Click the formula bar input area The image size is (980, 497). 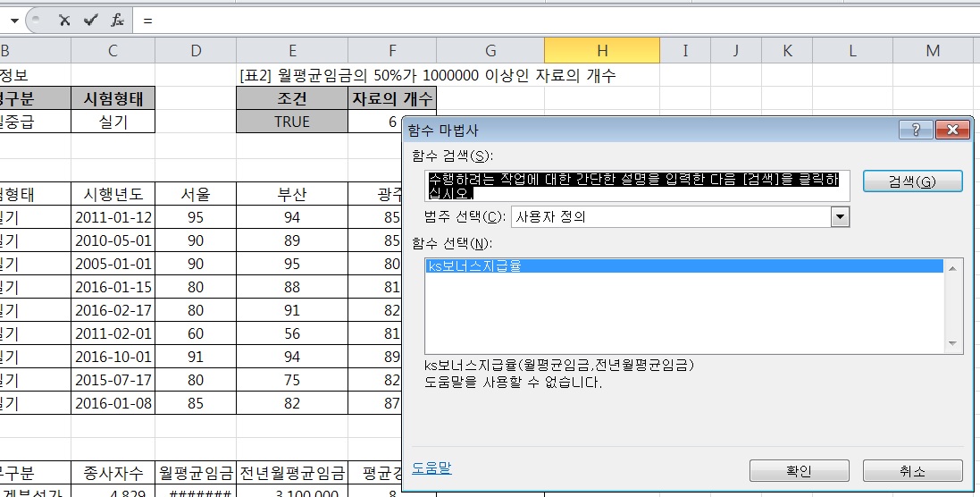[x=536, y=20]
